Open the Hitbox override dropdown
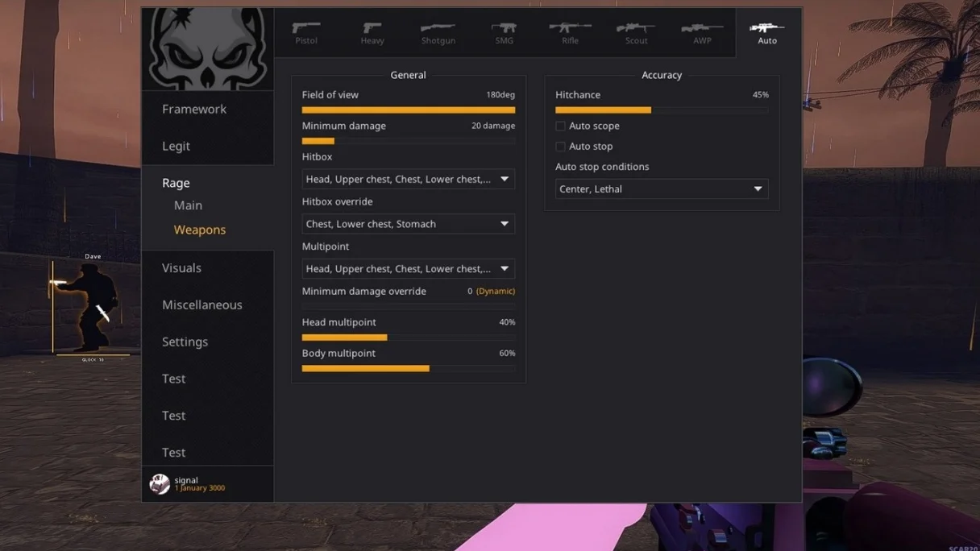980x551 pixels. point(408,224)
